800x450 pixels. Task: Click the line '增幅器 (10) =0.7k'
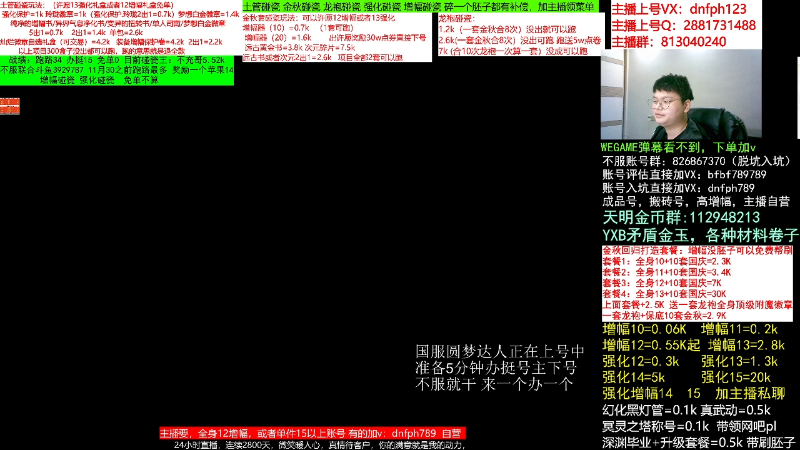pos(298,28)
